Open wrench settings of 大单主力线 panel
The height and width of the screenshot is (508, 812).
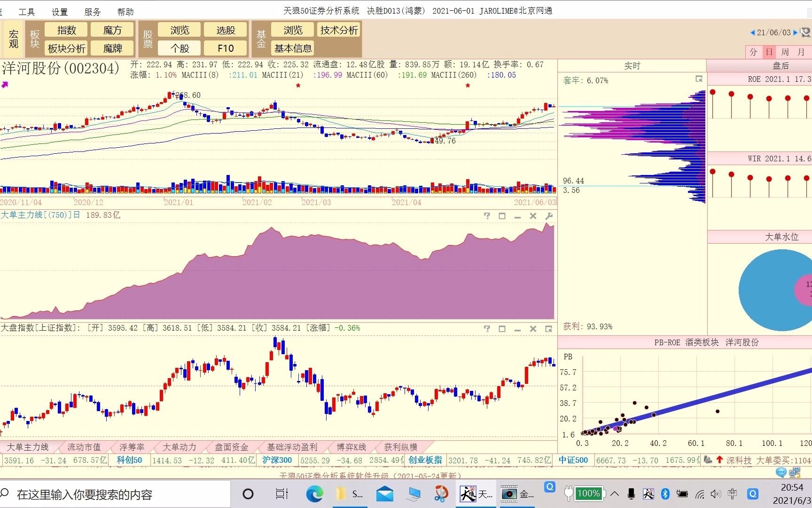point(549,216)
